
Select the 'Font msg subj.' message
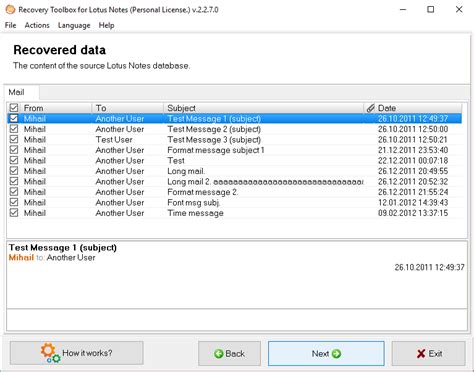click(x=194, y=203)
